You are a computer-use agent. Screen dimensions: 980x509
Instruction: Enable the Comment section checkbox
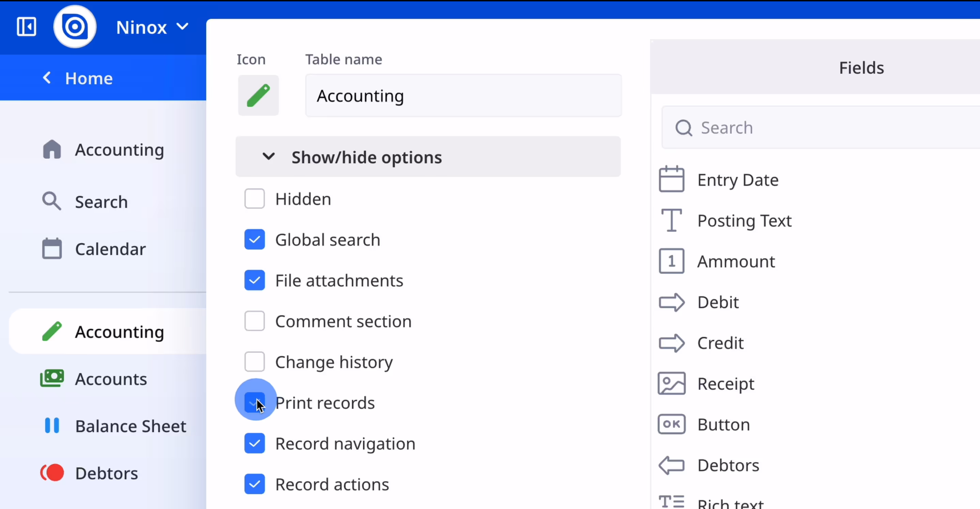(255, 321)
